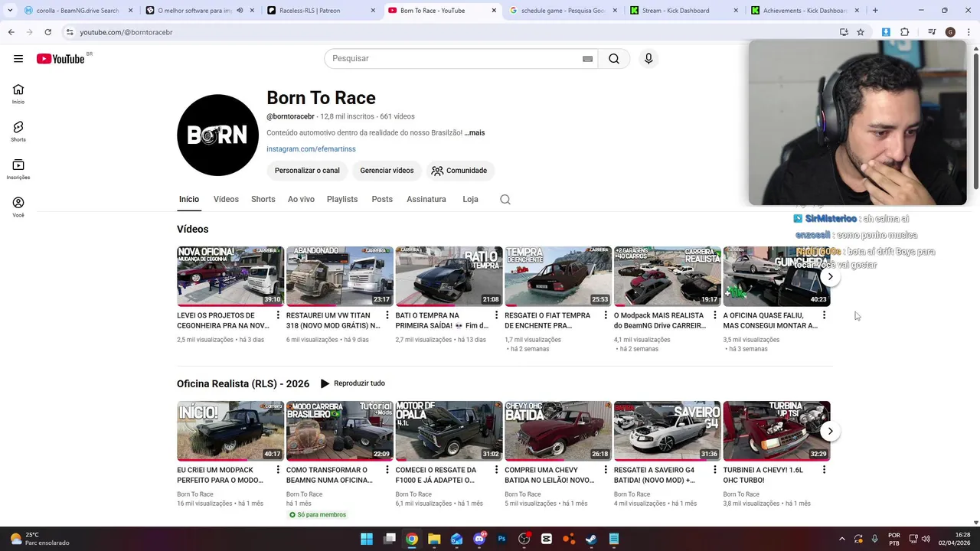Viewport: 980px width, 551px height.
Task: Open Chrome three-dot menu
Action: 969,32
